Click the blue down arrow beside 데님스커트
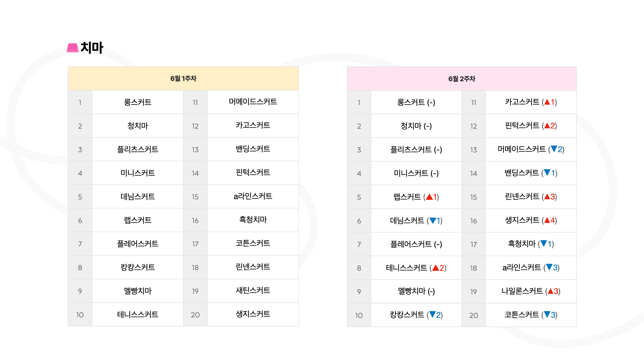Image resolution: width=644 pixels, height=362 pixels. (433, 220)
